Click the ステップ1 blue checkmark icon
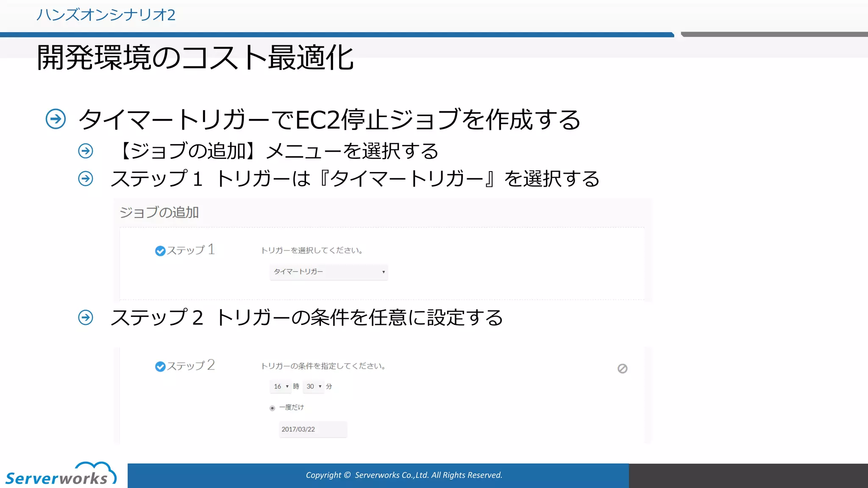The height and width of the screenshot is (488, 868). click(160, 251)
